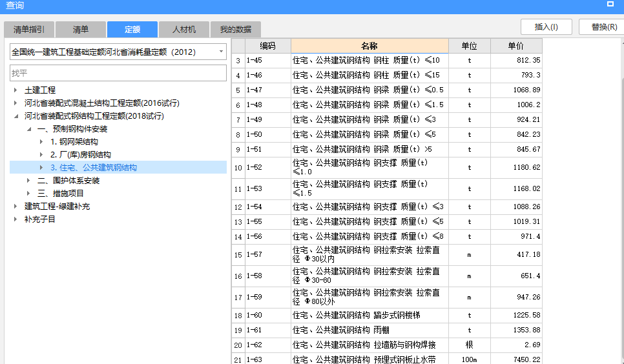Click price cell 842.23

click(516, 134)
